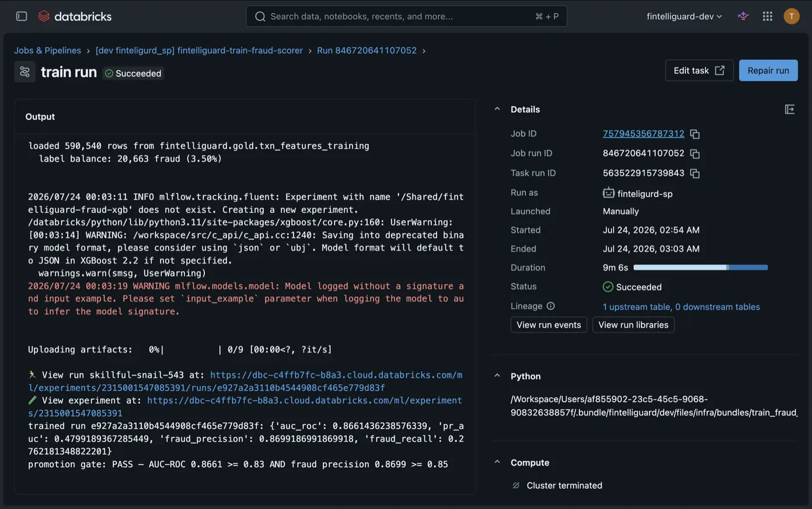Screen dimensions: 812x509
Task: Click the search magnifier icon
Action: click(260, 16)
